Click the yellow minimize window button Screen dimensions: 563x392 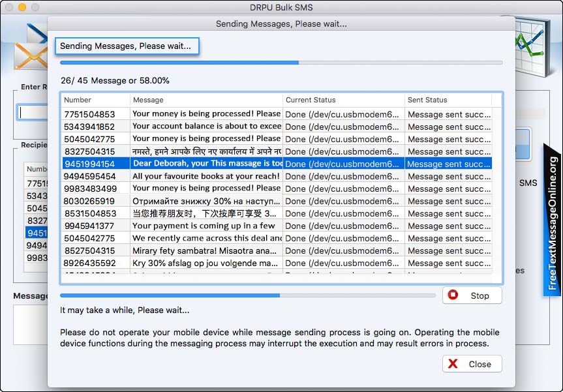coord(22,7)
